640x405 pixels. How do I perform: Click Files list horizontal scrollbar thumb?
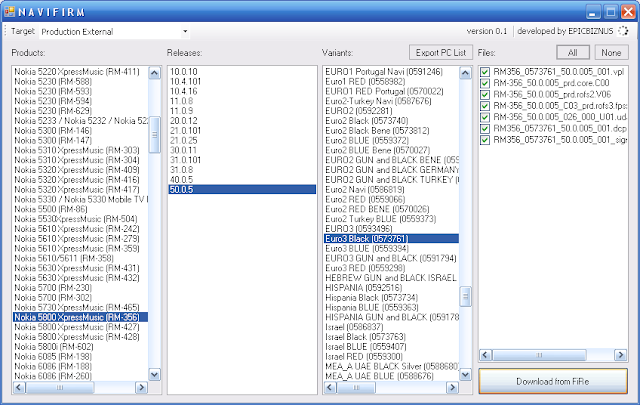(x=539, y=355)
